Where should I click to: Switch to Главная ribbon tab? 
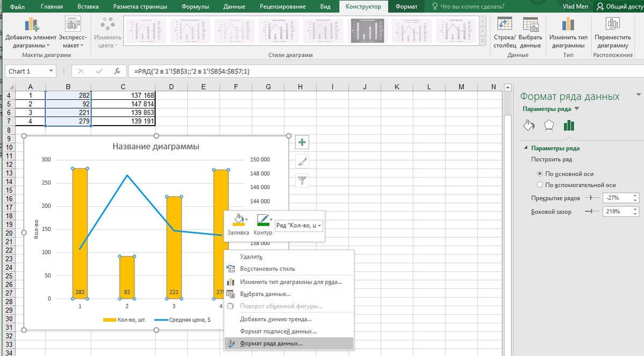click(52, 6)
